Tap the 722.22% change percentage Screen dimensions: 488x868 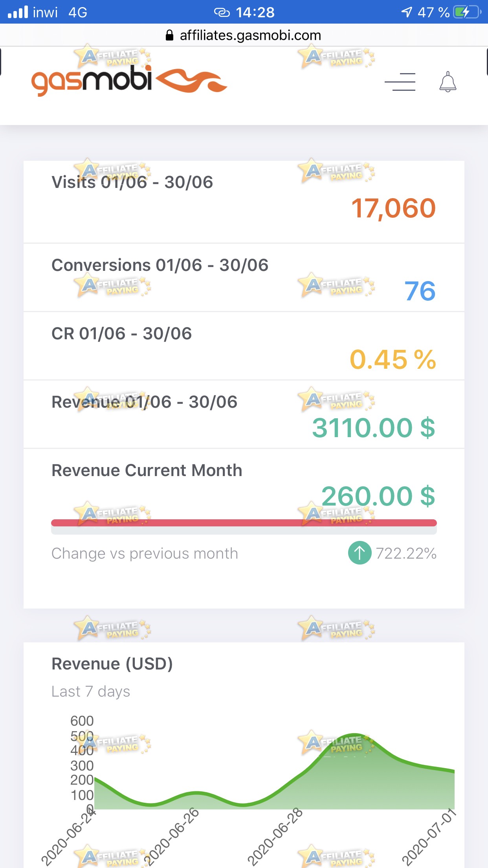(406, 553)
